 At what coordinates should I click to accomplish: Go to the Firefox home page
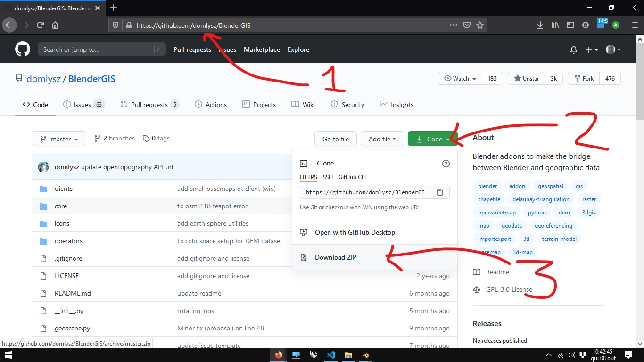pyautogui.click(x=55, y=25)
